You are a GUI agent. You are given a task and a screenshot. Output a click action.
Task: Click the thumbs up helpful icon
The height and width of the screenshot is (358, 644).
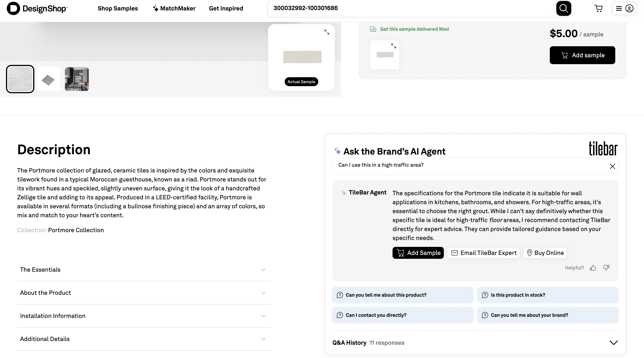[x=593, y=268]
